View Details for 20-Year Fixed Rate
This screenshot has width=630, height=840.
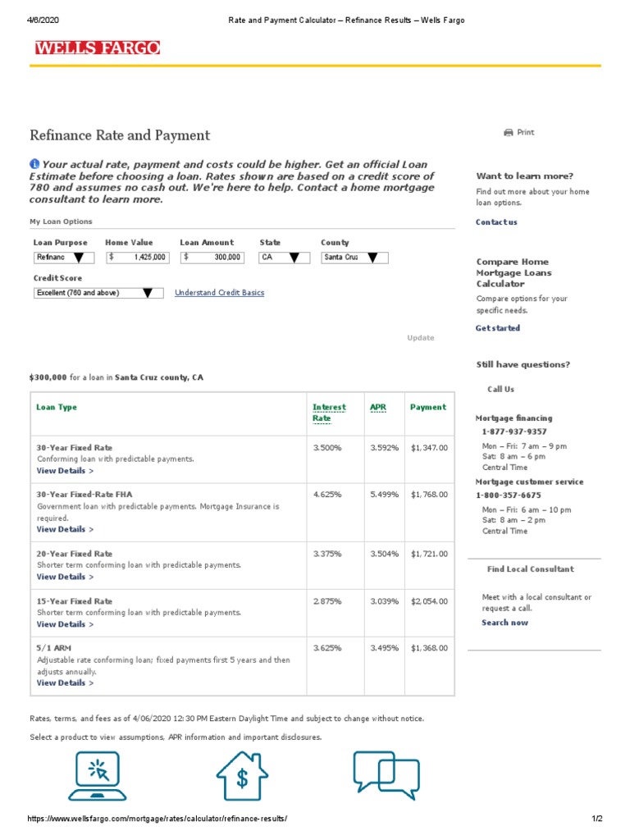click(x=65, y=577)
